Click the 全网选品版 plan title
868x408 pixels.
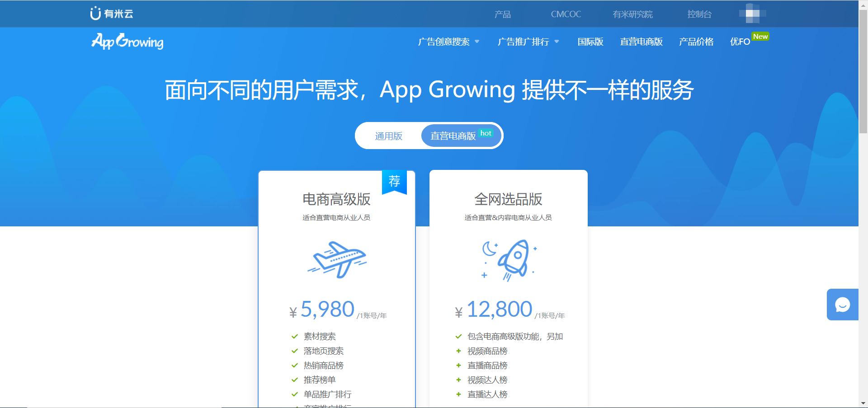[x=508, y=199]
